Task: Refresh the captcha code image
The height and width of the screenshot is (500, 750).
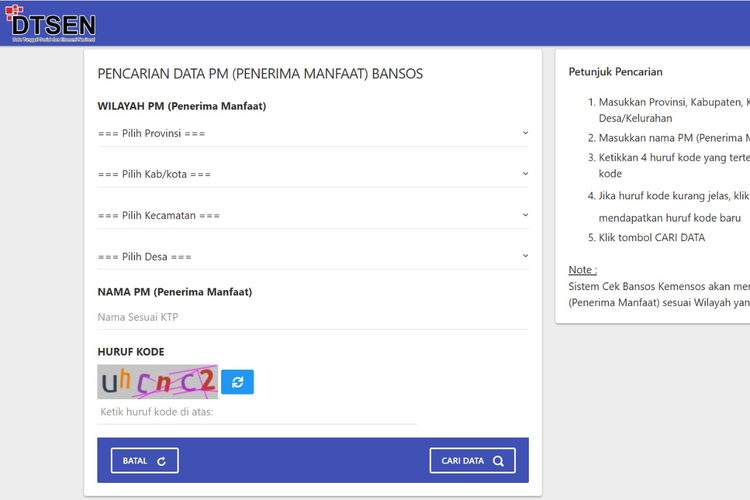Action: [x=238, y=382]
